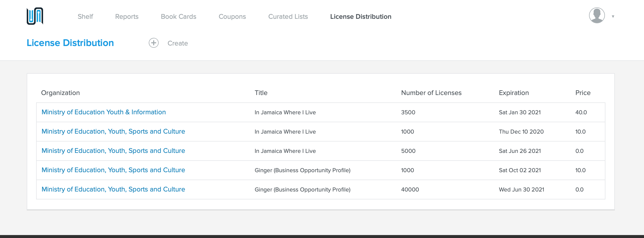
Task: Open the organization link with 40000 licenses
Action: 113,189
